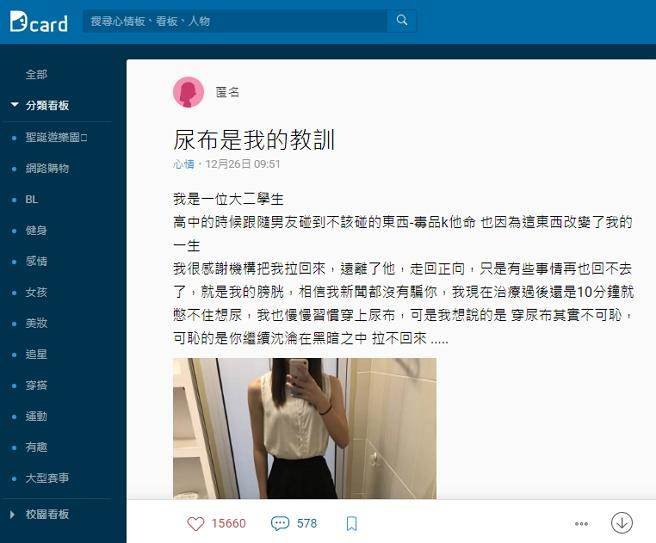Click the 心情 category link under title
The height and width of the screenshot is (543, 656).
pyautogui.click(x=184, y=164)
